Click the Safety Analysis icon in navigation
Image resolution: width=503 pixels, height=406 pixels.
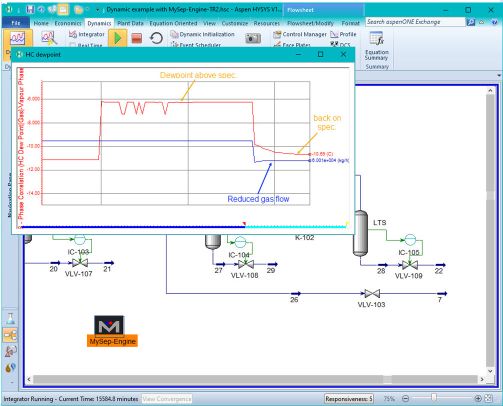click(x=10, y=351)
